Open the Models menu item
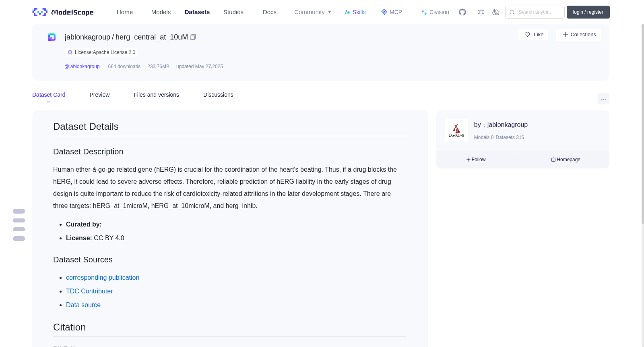The height and width of the screenshot is (347, 644). [161, 12]
